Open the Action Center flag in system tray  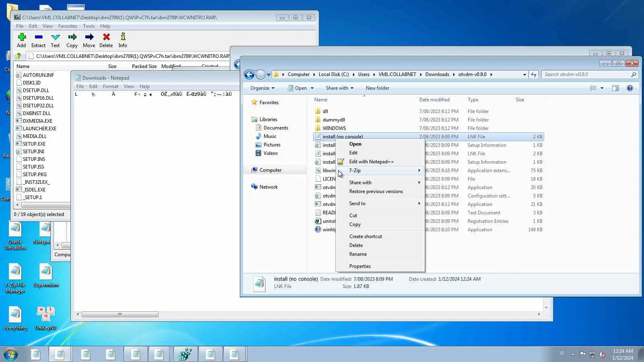582,354
